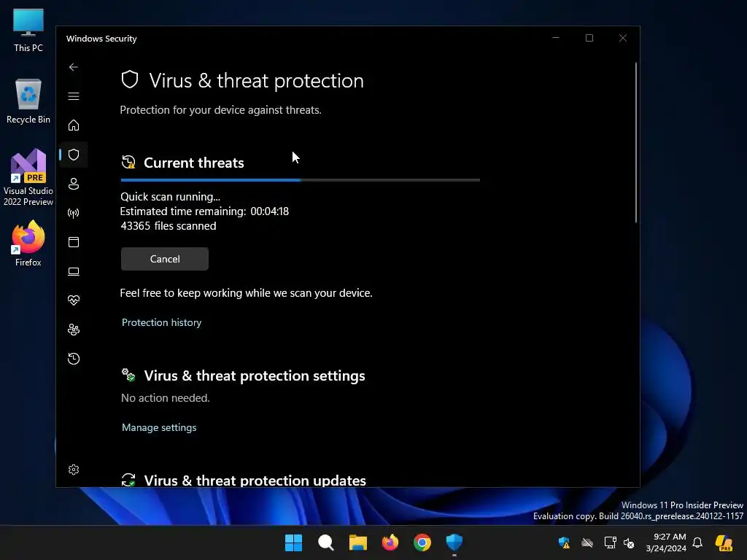Click the protection updates refresh icon
The height and width of the screenshot is (560, 747).
coord(128,480)
